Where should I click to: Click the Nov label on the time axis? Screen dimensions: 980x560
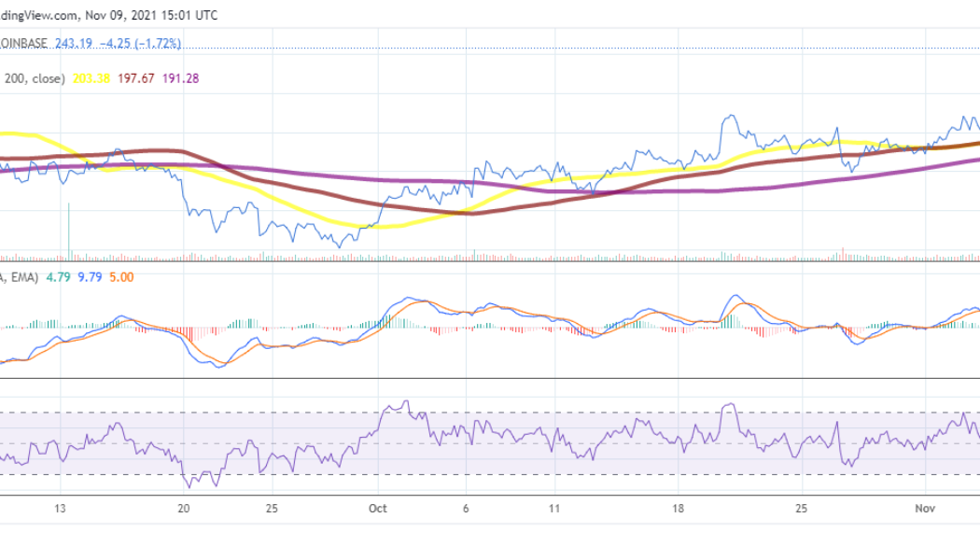[924, 510]
